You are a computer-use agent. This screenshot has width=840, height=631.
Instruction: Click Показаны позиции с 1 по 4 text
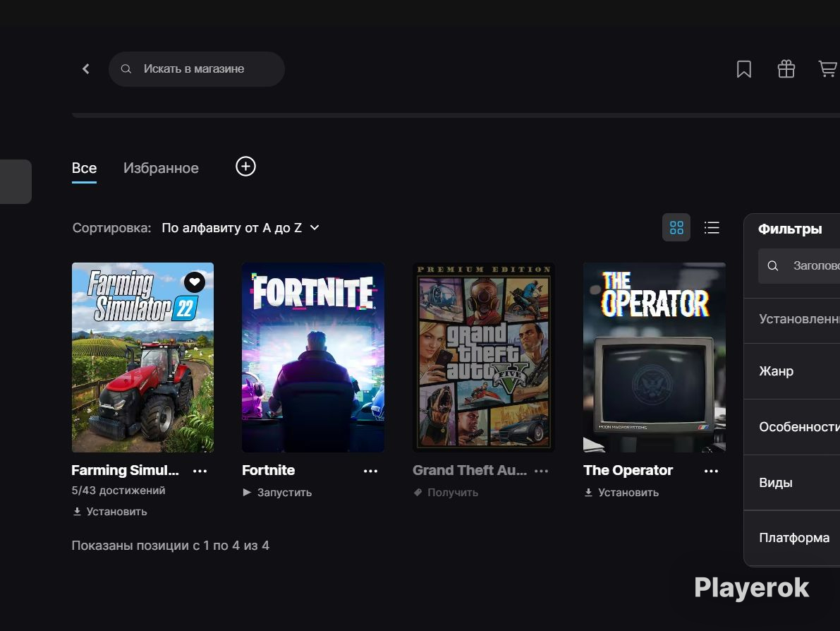point(171,546)
